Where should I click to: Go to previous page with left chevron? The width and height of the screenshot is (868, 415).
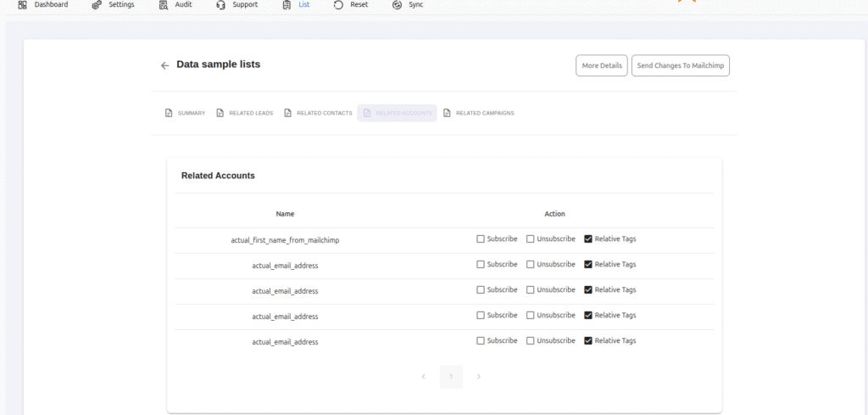coord(424,377)
